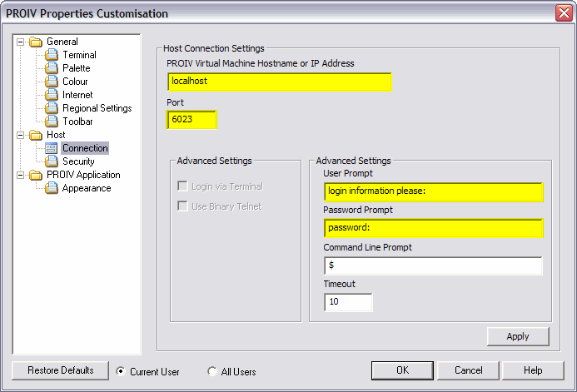This screenshot has width=577, height=392.
Task: Open Help for this dialog
Action: pyautogui.click(x=533, y=370)
